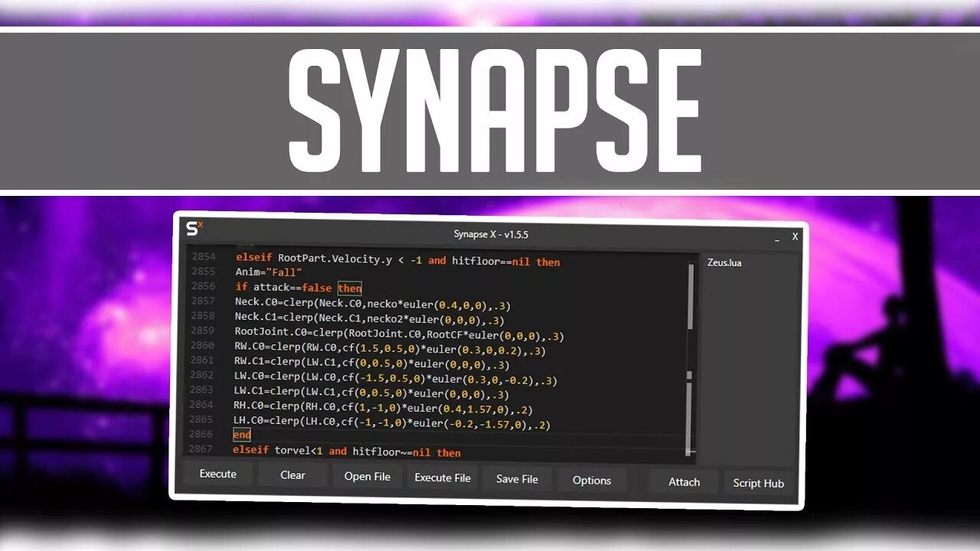The image size is (980, 551).
Task: Click the RootJoint.C0=clerp code line
Action: coord(400,334)
